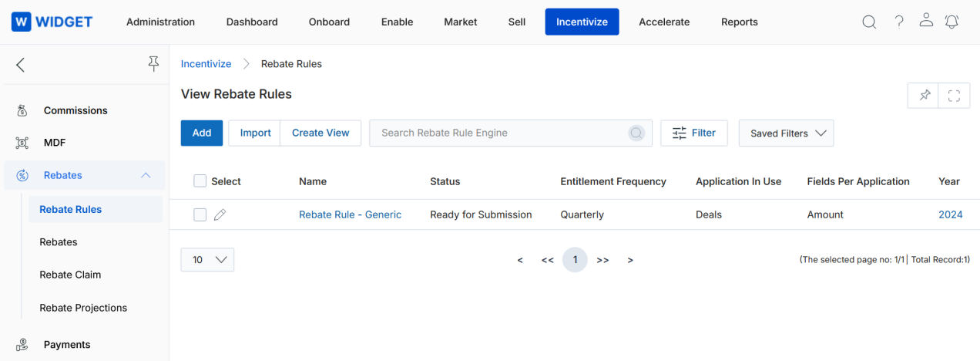Click the MDF sidebar icon
The image size is (980, 361).
coord(22,143)
